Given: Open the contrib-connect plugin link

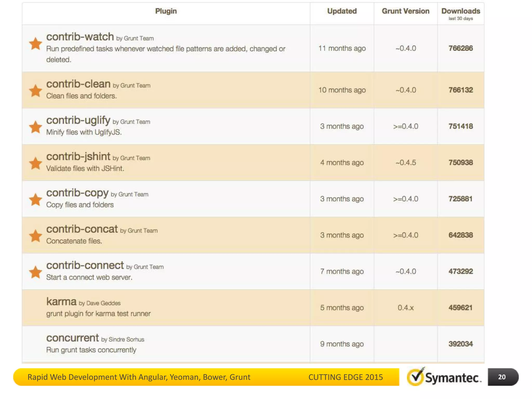Looking at the screenshot, I should tap(85, 265).
